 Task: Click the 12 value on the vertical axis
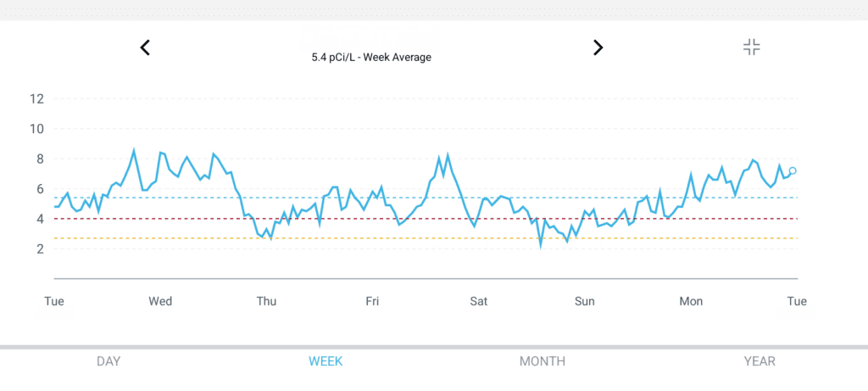[36, 98]
